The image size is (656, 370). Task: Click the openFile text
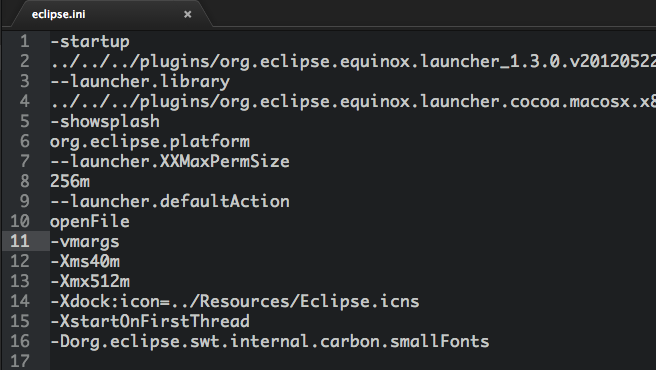(90, 221)
